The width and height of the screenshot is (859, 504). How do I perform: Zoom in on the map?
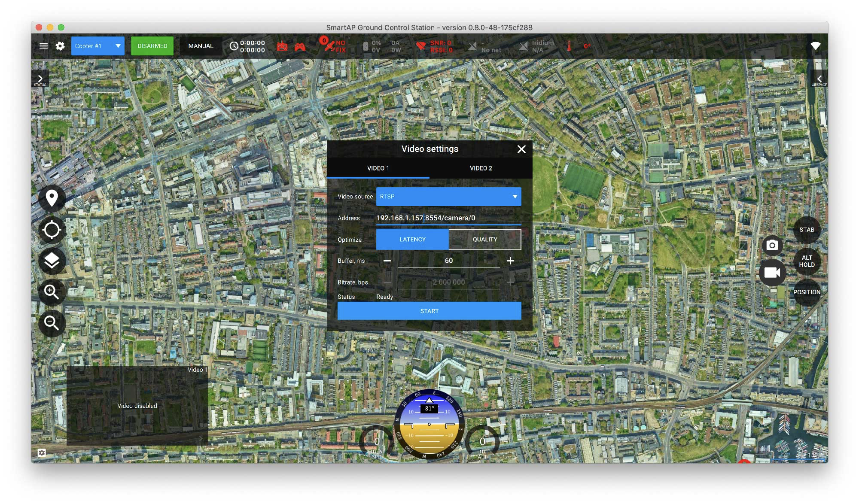(x=52, y=292)
